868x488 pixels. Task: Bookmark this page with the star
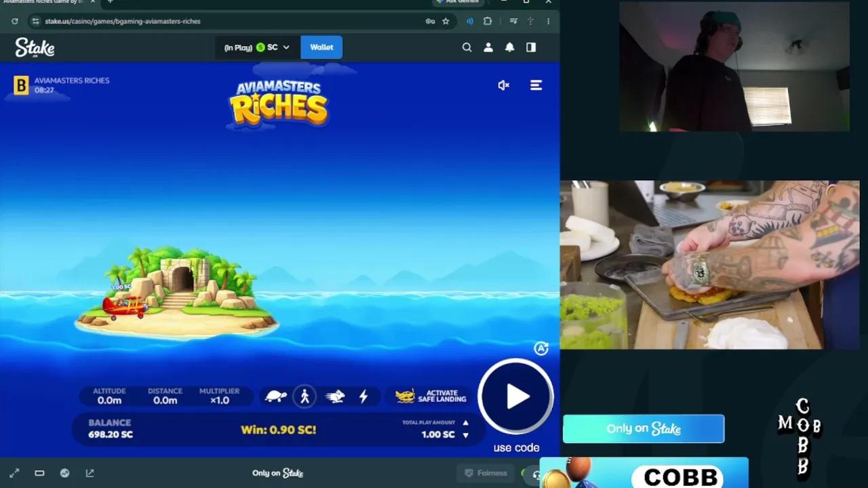446,21
